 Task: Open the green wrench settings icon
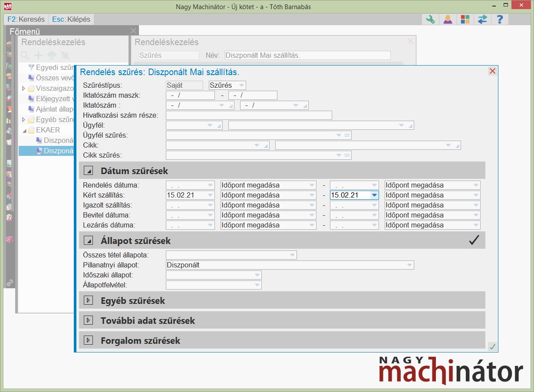click(x=430, y=20)
